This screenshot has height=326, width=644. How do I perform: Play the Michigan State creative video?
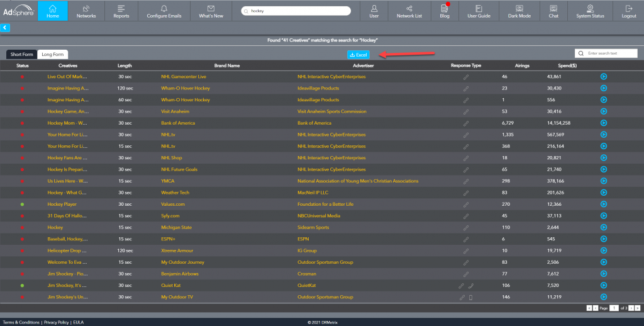pos(603,227)
